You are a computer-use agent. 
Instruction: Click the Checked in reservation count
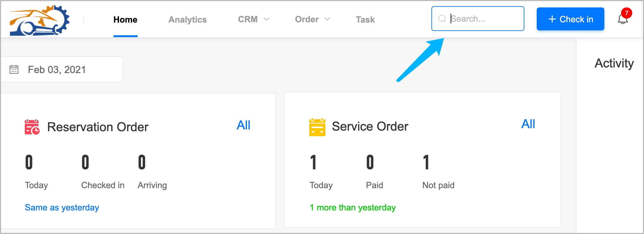tap(85, 162)
